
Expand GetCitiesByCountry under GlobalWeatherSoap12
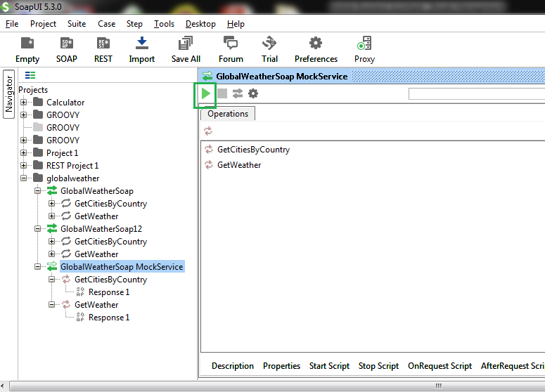52,241
